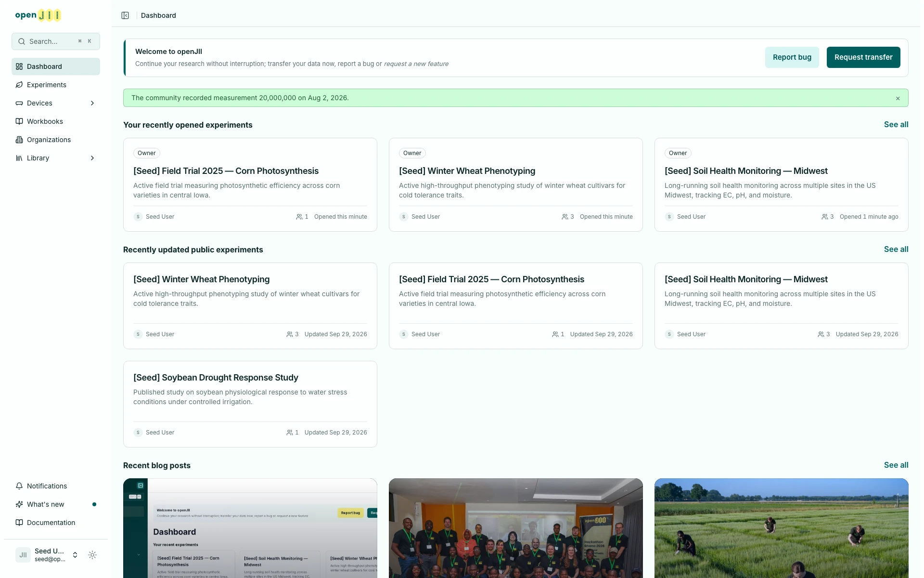The height and width of the screenshot is (578, 924).
Task: Open recently opened Winter Wheat Phenotyping with Owner badge
Action: tap(516, 184)
